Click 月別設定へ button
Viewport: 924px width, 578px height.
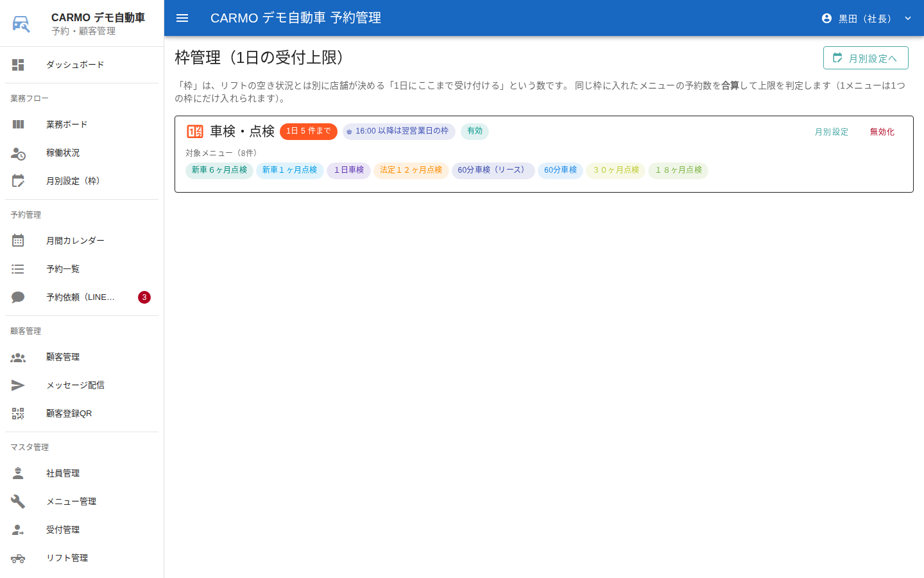tap(866, 58)
